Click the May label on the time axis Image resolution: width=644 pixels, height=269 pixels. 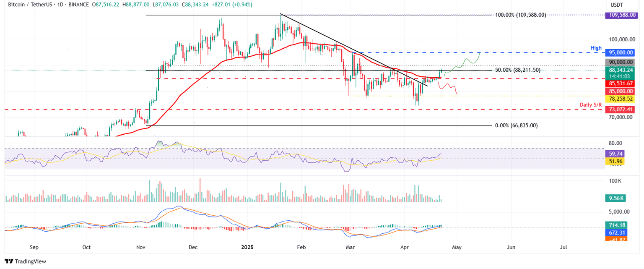click(457, 248)
